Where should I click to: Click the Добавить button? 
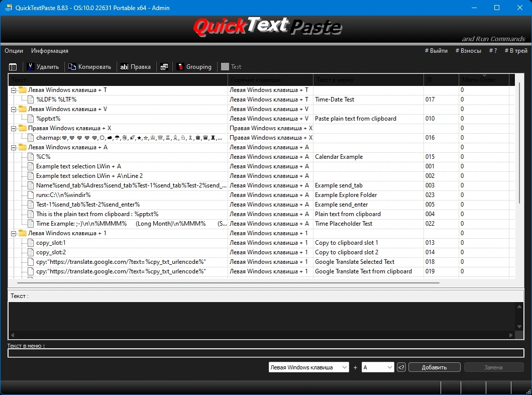(x=434, y=367)
